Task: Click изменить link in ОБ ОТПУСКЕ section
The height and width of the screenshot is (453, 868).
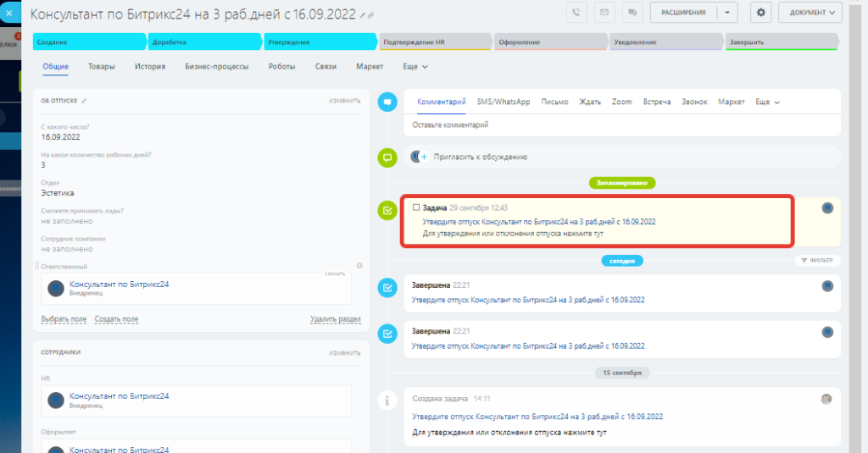Action: pyautogui.click(x=344, y=101)
